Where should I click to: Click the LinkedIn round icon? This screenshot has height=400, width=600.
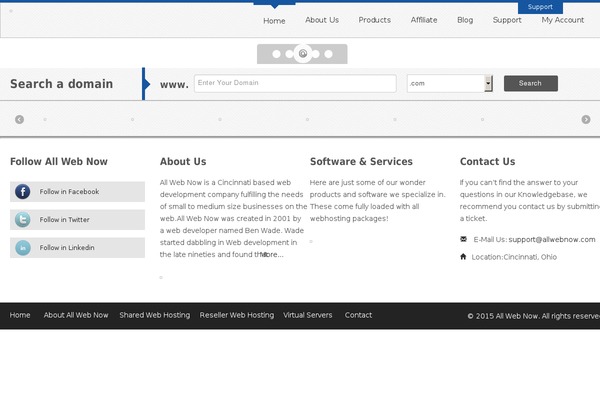23,248
